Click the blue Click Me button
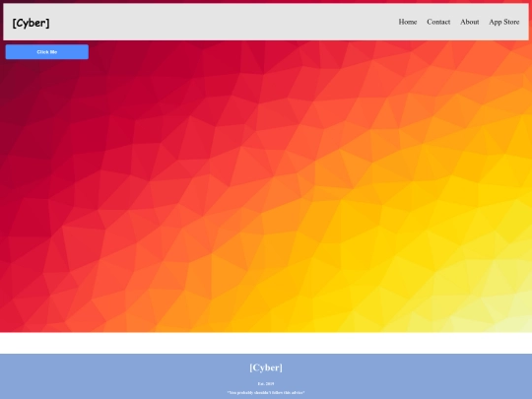 coord(47,52)
